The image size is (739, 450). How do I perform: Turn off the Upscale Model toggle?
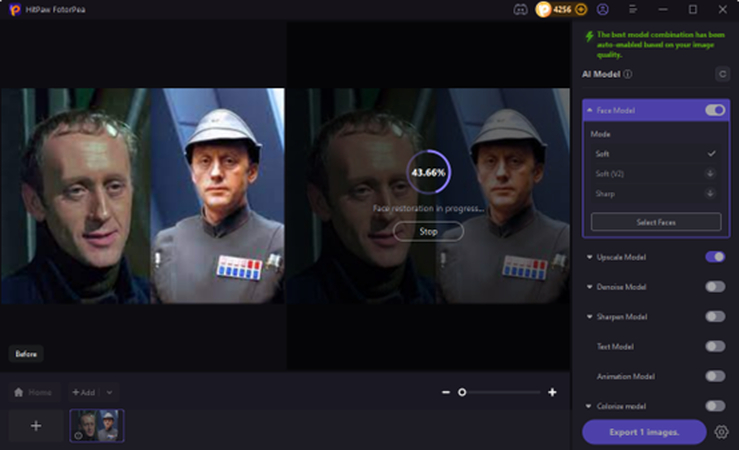coord(715,257)
